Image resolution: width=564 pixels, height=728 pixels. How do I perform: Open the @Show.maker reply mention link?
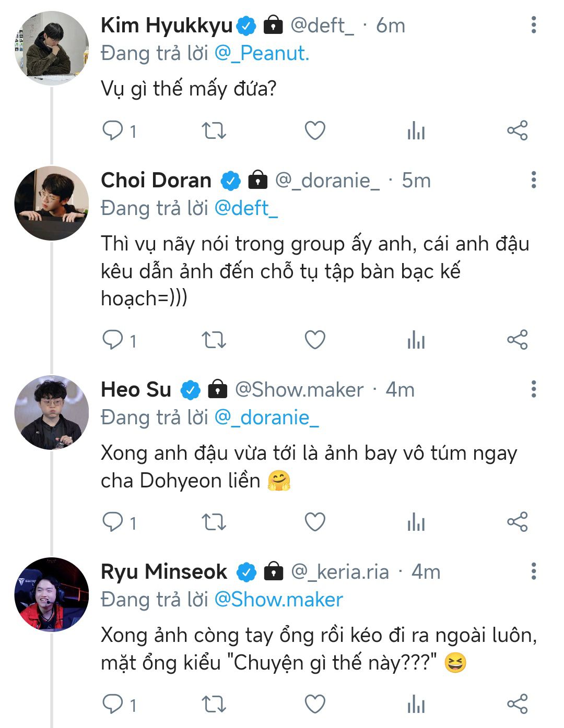pos(279,600)
